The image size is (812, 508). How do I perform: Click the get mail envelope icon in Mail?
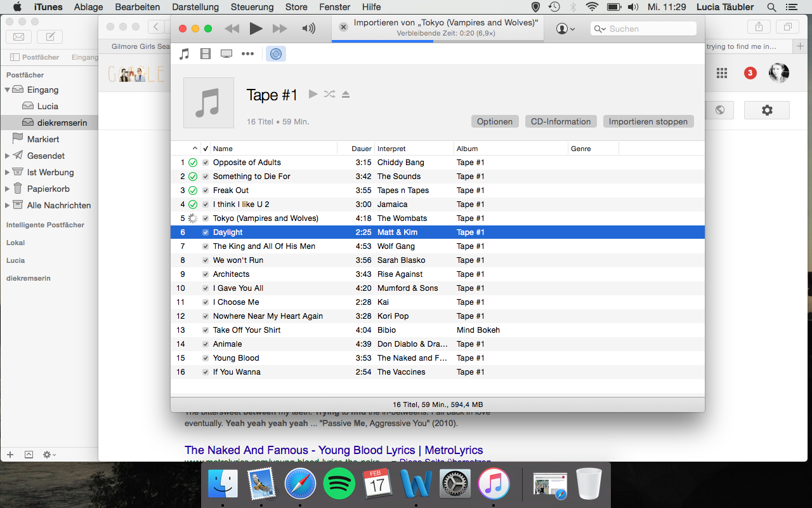tap(19, 36)
